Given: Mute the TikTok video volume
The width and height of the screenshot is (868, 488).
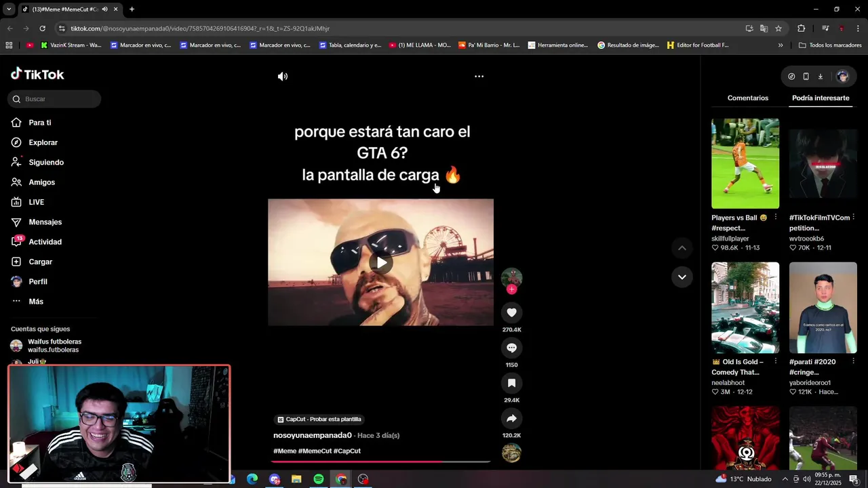Looking at the screenshot, I should (283, 77).
